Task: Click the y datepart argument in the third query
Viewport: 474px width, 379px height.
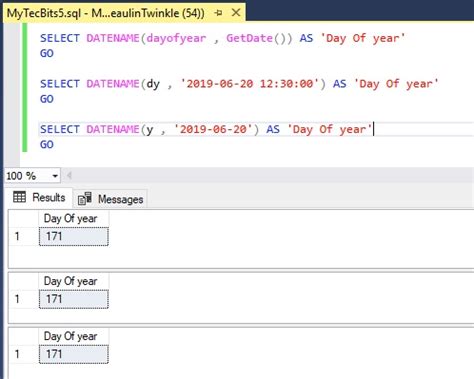Action: tap(150, 130)
